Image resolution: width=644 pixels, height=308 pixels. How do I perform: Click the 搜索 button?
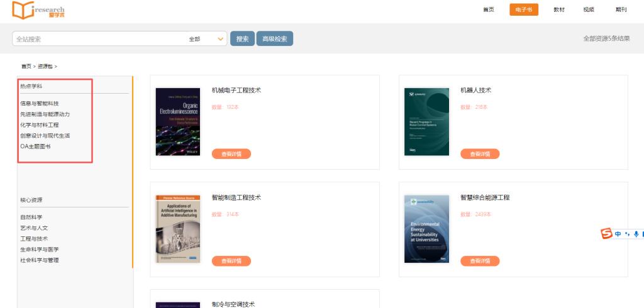(242, 38)
